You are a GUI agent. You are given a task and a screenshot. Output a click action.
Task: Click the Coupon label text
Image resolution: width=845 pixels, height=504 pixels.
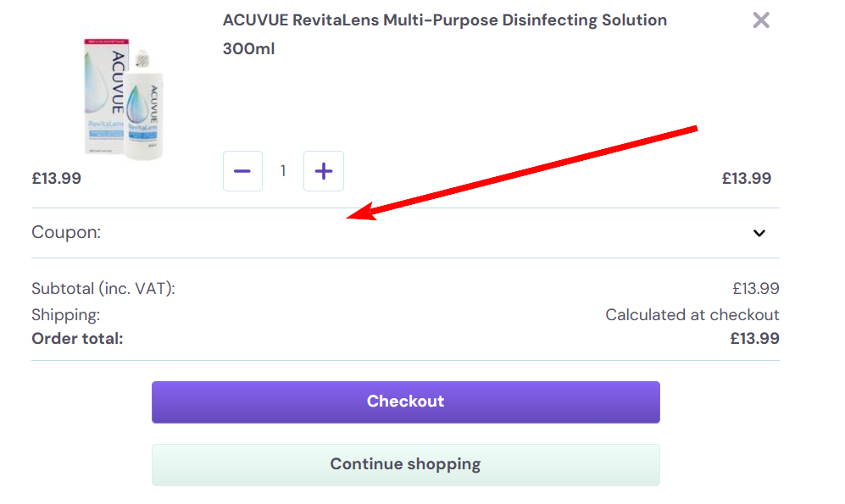tap(65, 232)
